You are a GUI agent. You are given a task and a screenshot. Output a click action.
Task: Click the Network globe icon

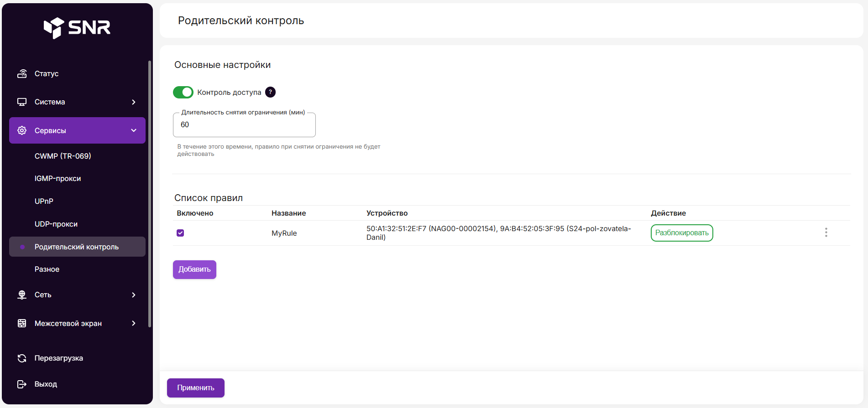point(22,295)
